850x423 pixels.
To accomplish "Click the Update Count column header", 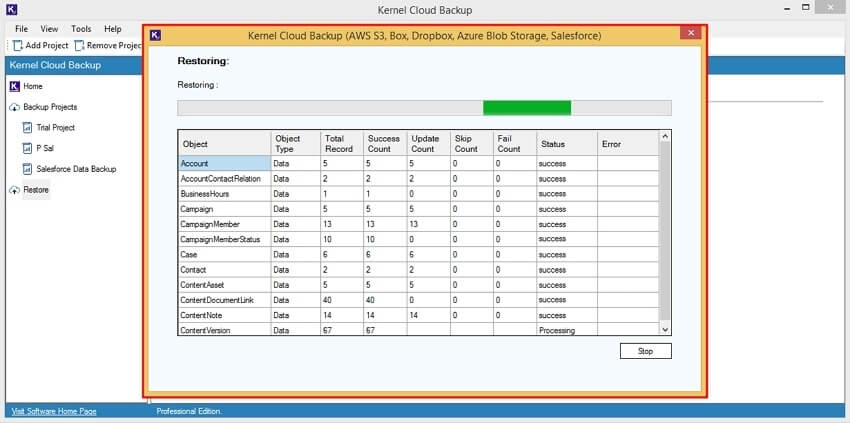I will point(428,144).
